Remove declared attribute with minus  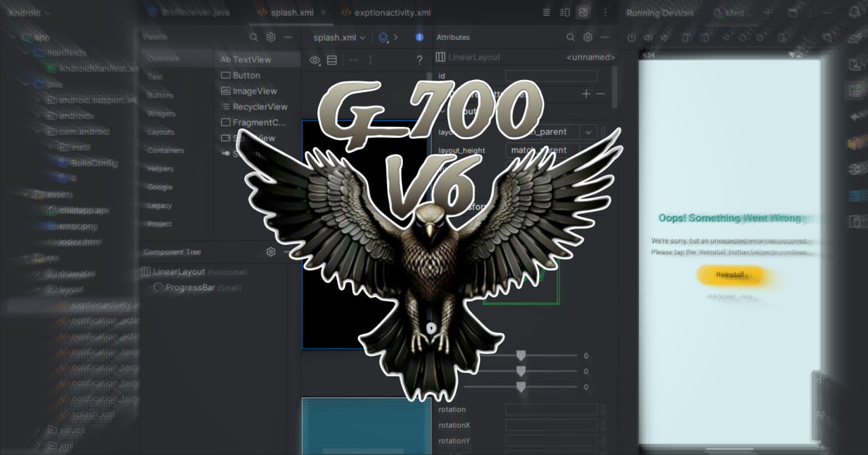coord(600,94)
